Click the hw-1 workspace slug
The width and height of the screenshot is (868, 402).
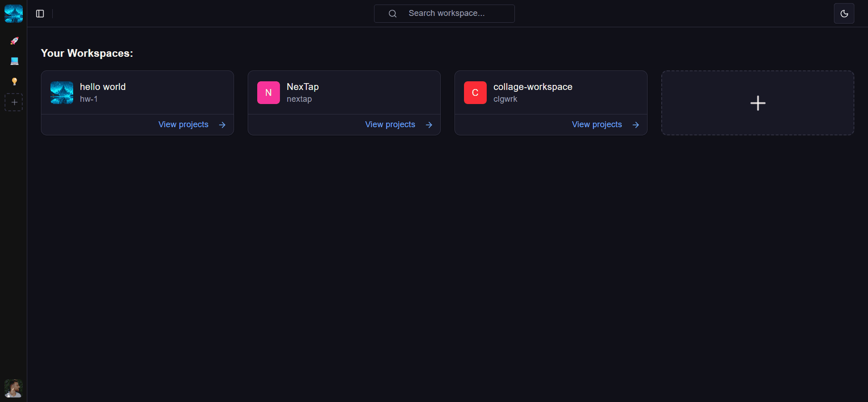[89, 99]
